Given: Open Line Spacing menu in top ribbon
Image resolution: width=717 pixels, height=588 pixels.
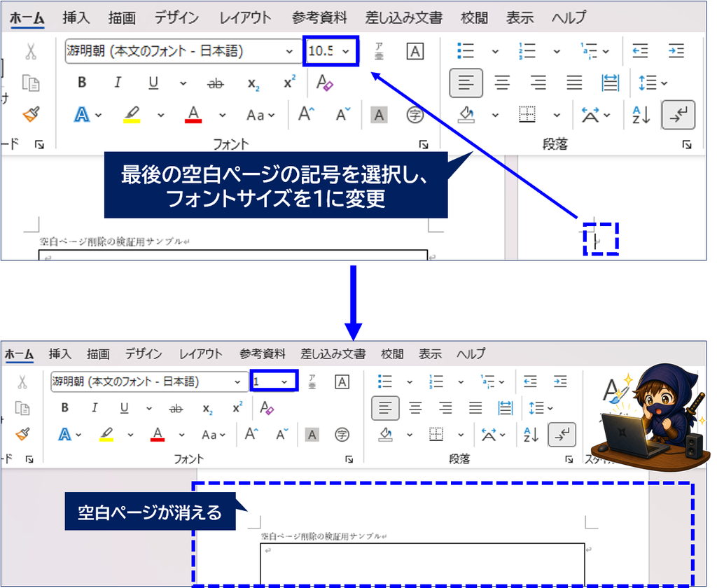Looking at the screenshot, I should (x=653, y=83).
